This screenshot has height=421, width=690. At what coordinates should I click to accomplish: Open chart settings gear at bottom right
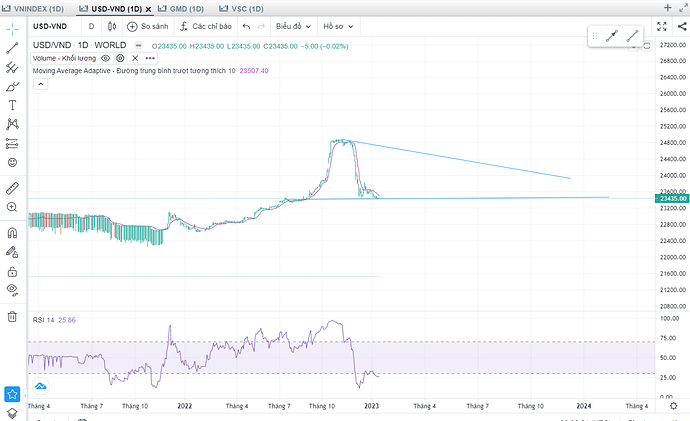[x=673, y=406]
